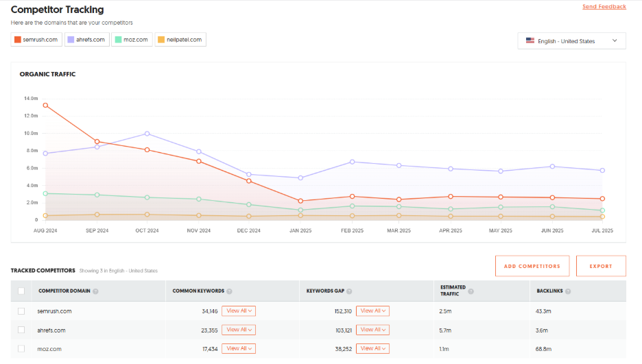The width and height of the screenshot is (642, 364).
Task: Toggle the semrush.com legend chip
Action: click(36, 40)
